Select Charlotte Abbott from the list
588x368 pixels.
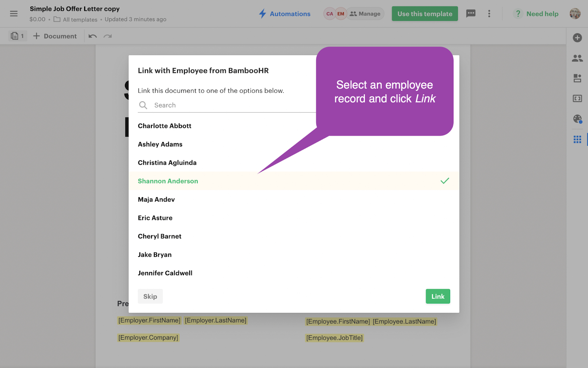tap(294, 126)
